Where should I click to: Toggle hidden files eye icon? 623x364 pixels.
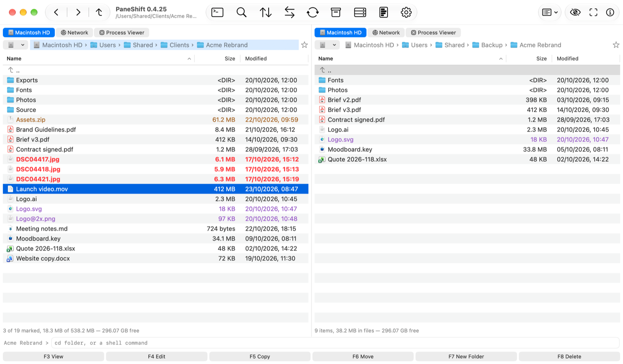(575, 12)
